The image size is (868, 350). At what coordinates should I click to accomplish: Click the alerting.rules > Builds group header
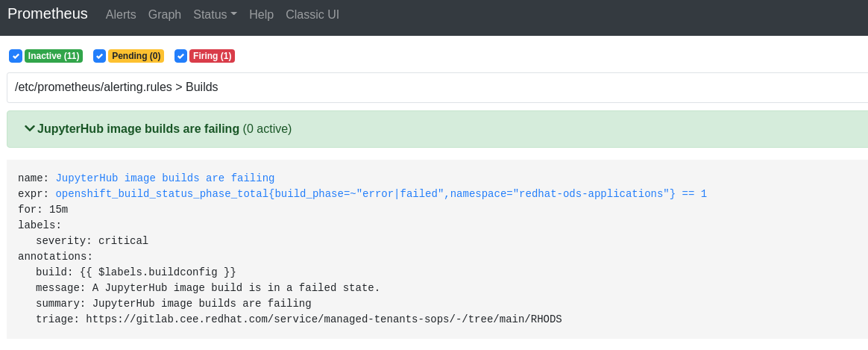pyautogui.click(x=116, y=87)
